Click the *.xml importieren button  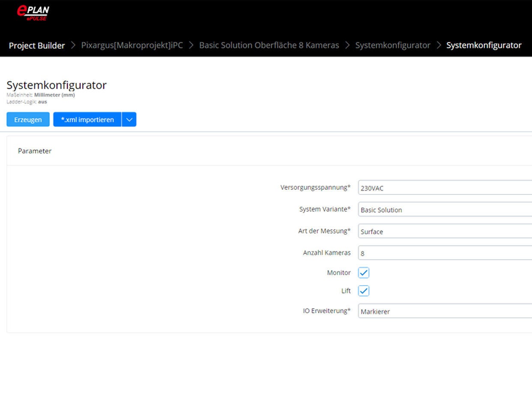pos(87,119)
